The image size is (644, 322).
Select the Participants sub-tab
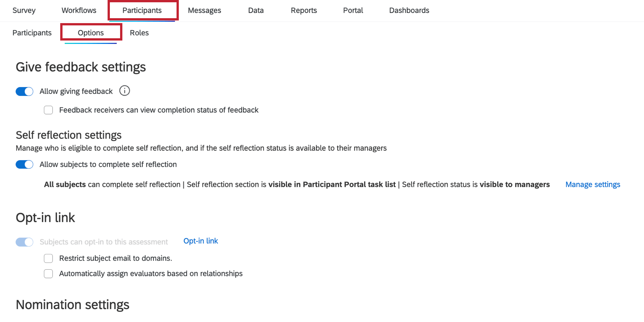coord(32,33)
